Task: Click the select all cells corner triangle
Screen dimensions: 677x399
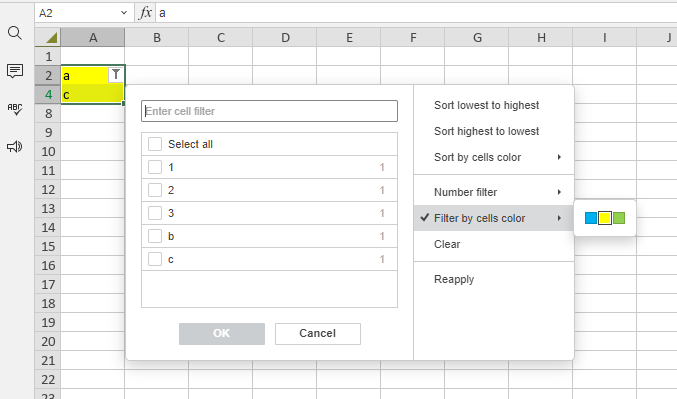Action: (x=48, y=38)
